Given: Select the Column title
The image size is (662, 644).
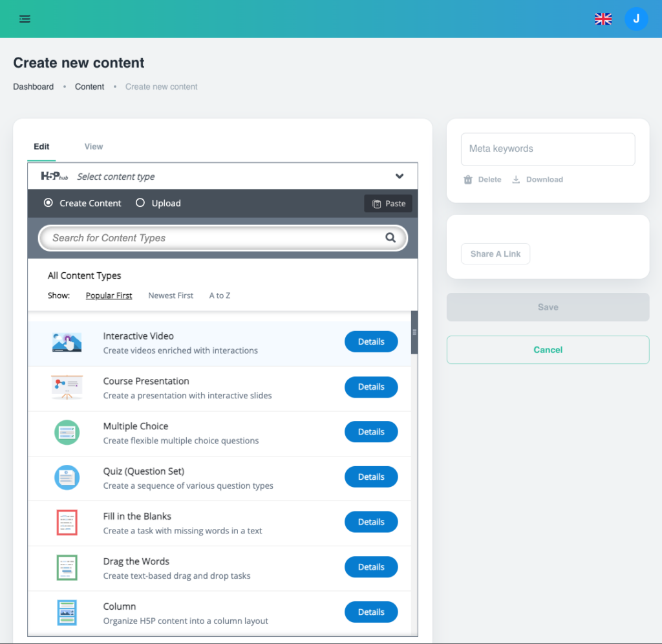Looking at the screenshot, I should pos(120,606).
